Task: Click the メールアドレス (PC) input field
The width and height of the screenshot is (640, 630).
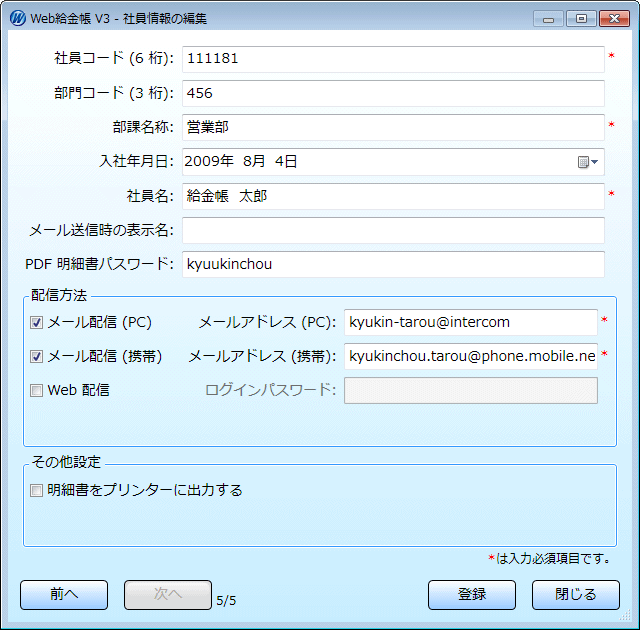Action: coord(470,323)
